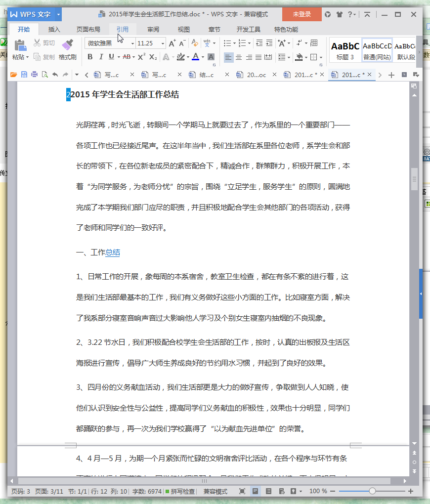Click the zoom slider handle
430x504 pixels.
click(x=372, y=491)
